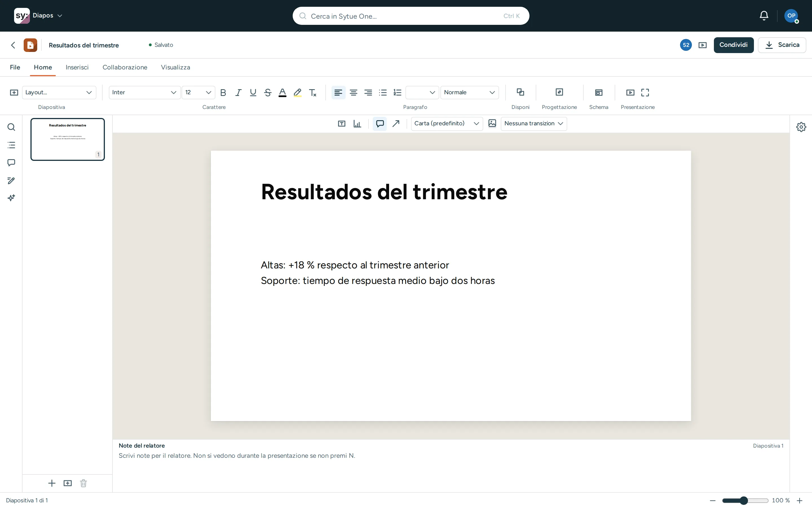Viewport: 812px width, 508px height.
Task: Select the arrow line tool
Action: 396,124
